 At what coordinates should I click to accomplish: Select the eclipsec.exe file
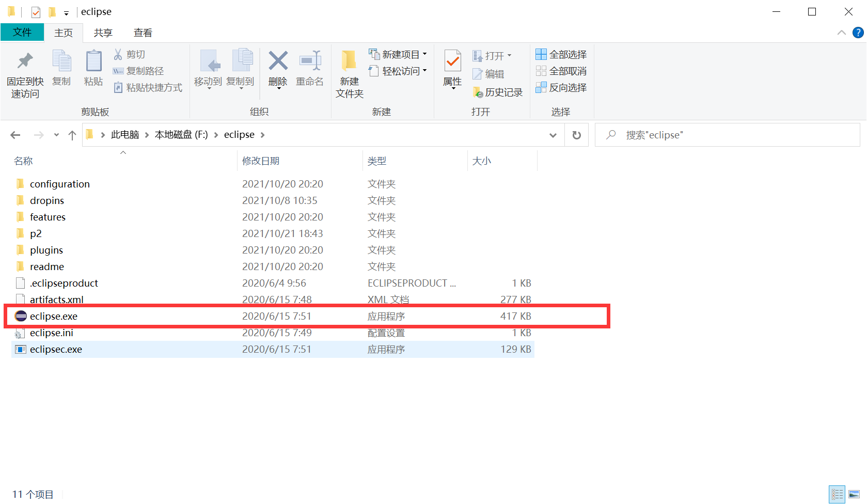pyautogui.click(x=273, y=349)
